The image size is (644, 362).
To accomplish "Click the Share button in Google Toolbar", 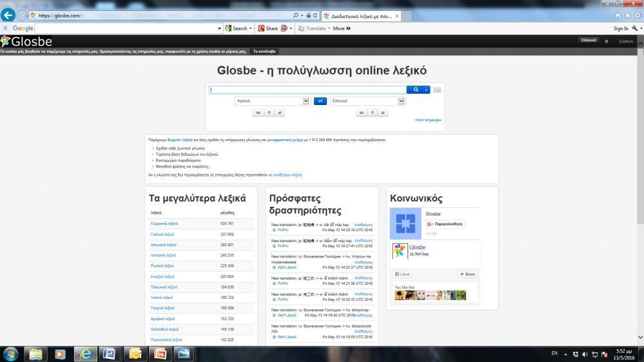I will tap(268, 28).
